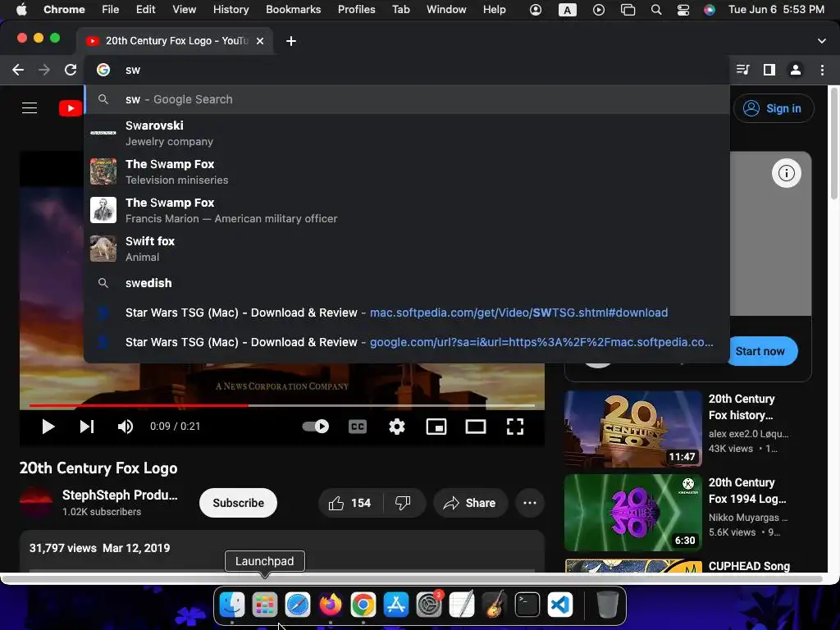
Task: Select The Swamp Fox Francis Marion suggestion
Action: click(x=407, y=210)
